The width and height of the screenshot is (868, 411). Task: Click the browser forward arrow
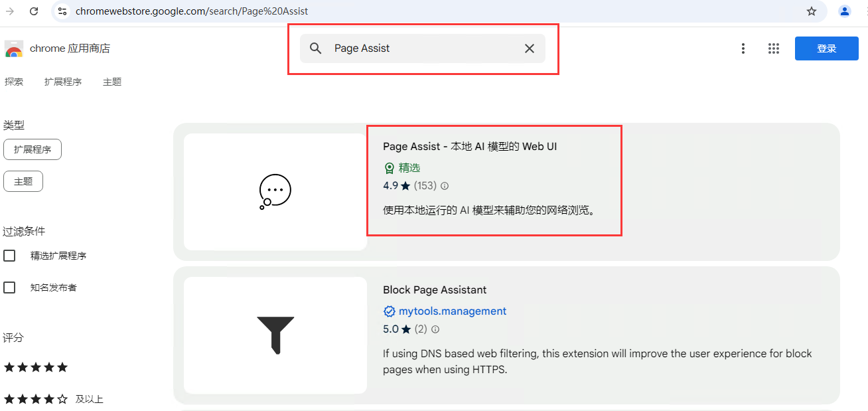[x=10, y=11]
